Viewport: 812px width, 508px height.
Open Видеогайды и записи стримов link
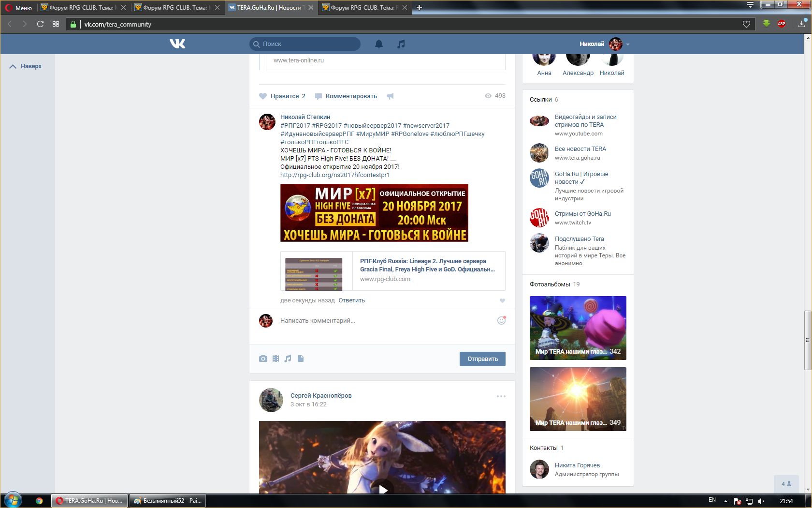[x=585, y=121]
